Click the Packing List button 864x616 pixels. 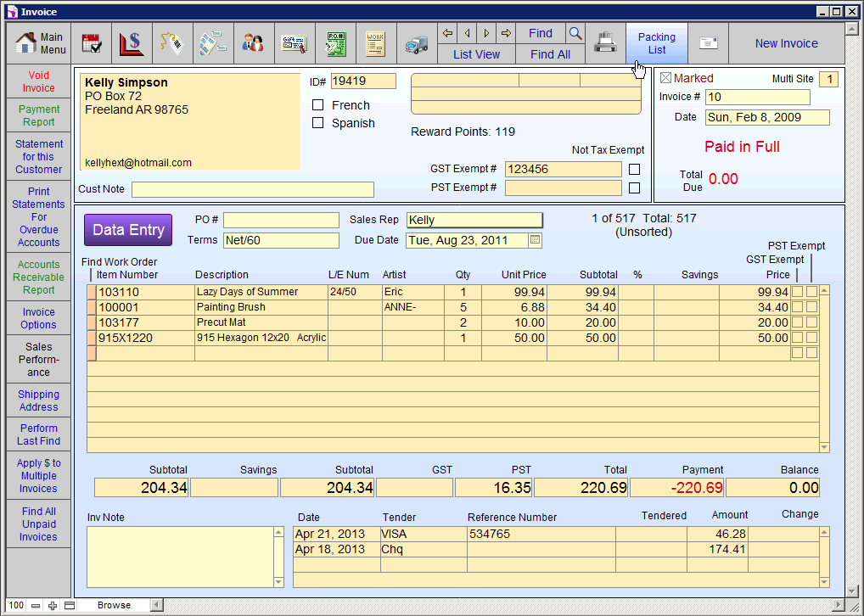pyautogui.click(x=657, y=43)
